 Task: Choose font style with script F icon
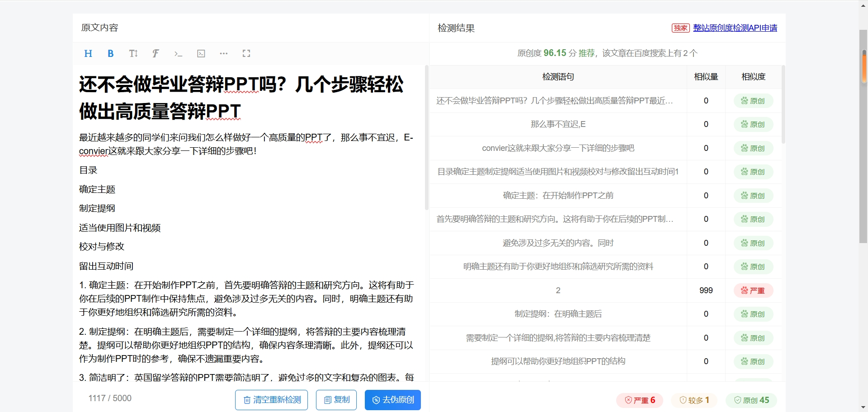[x=156, y=54]
